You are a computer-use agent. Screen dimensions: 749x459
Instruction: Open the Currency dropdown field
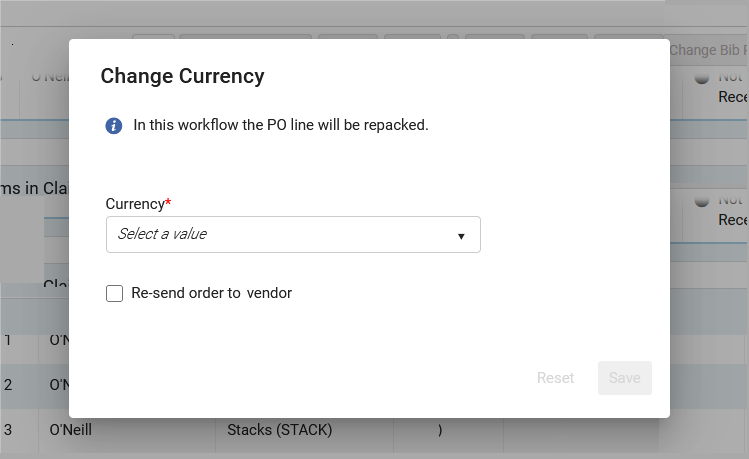click(292, 234)
